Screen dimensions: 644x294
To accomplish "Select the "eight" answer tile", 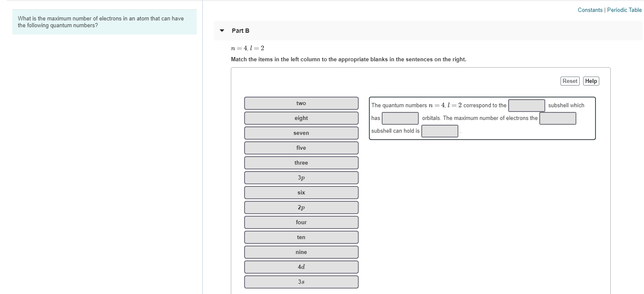I will point(301,118).
